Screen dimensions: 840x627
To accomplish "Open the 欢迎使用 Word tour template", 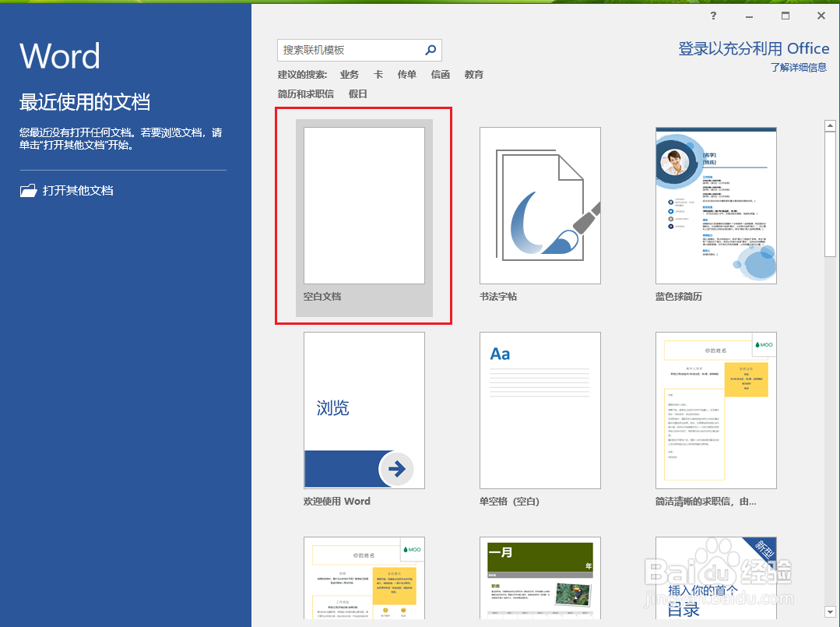I will [364, 410].
